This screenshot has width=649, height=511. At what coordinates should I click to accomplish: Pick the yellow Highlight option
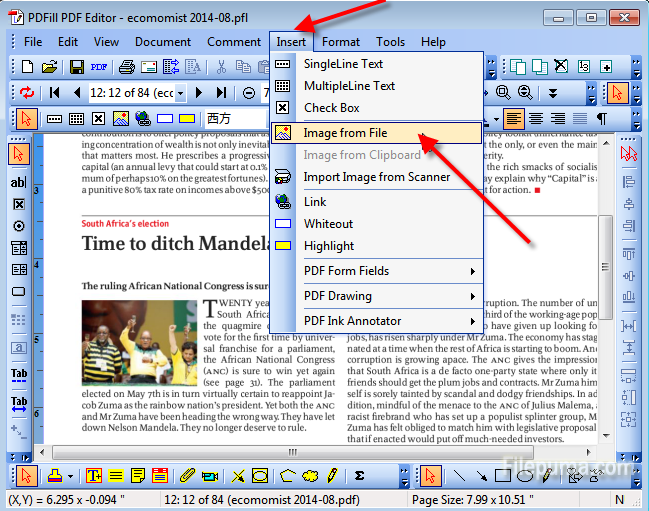(328, 246)
